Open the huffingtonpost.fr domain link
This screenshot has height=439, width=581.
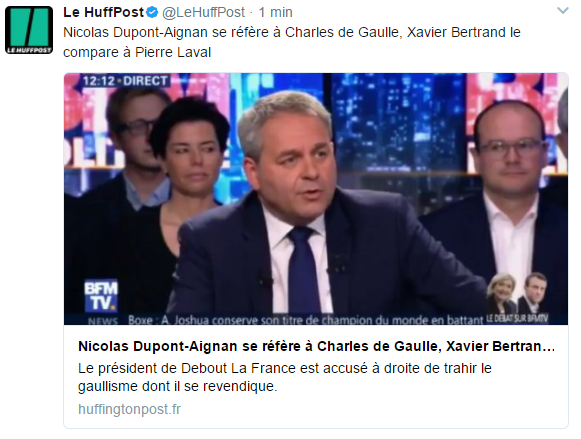[x=129, y=409]
